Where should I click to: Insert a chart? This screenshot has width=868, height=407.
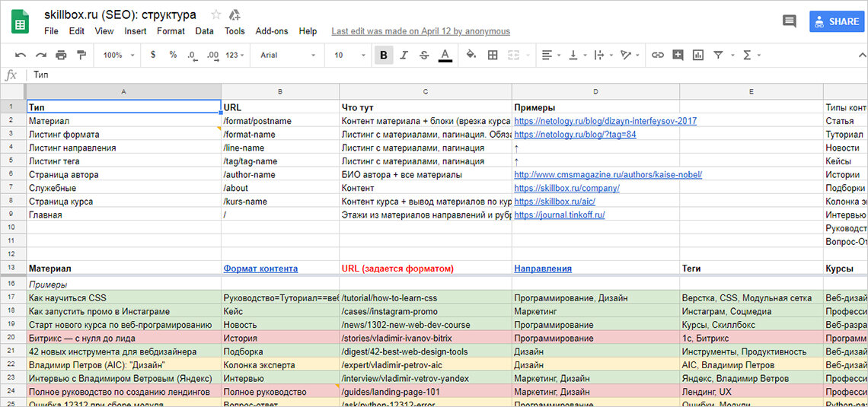coord(697,56)
